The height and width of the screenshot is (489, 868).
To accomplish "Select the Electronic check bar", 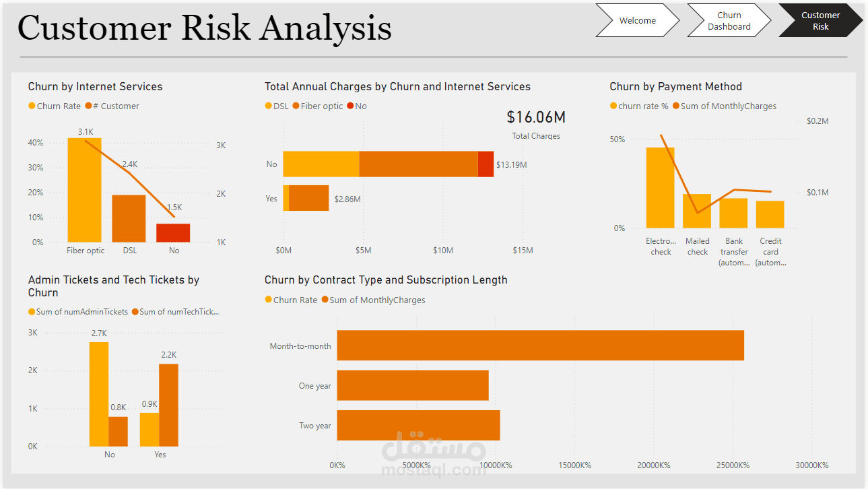I will pos(660,188).
